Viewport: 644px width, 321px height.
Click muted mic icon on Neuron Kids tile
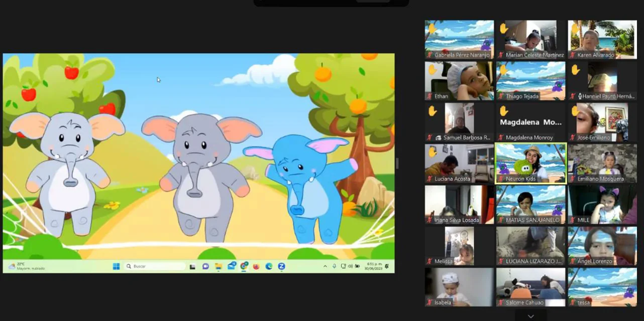(x=501, y=179)
